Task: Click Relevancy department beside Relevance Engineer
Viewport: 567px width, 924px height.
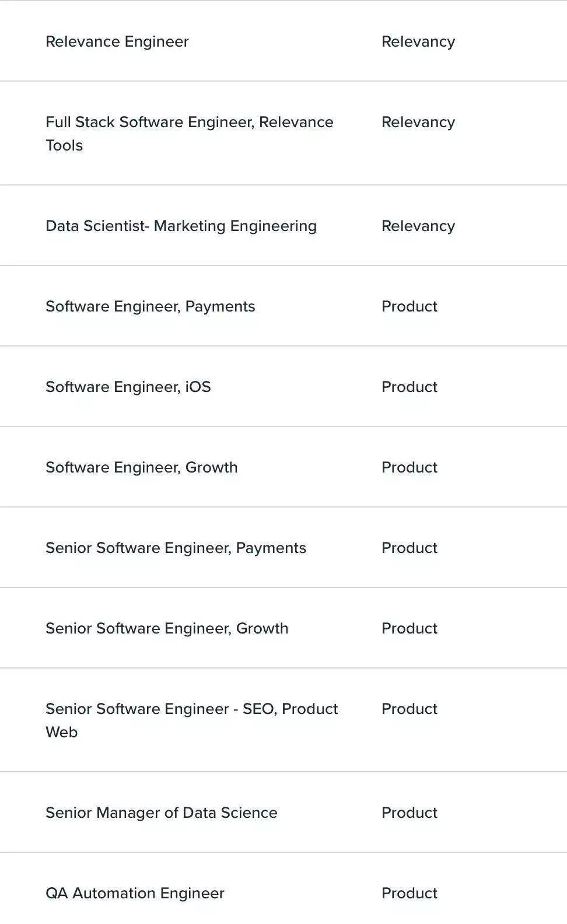Action: tap(418, 41)
